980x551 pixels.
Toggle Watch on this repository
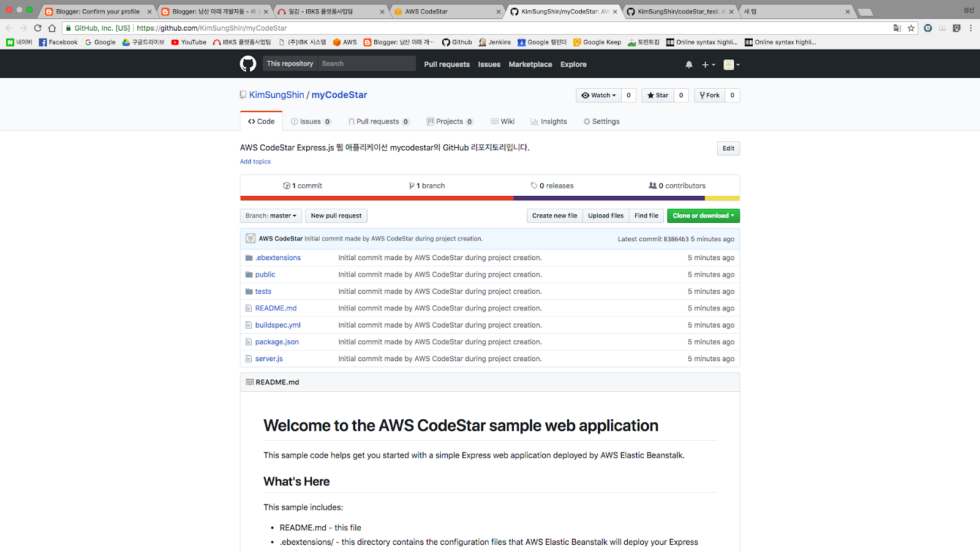coord(598,96)
